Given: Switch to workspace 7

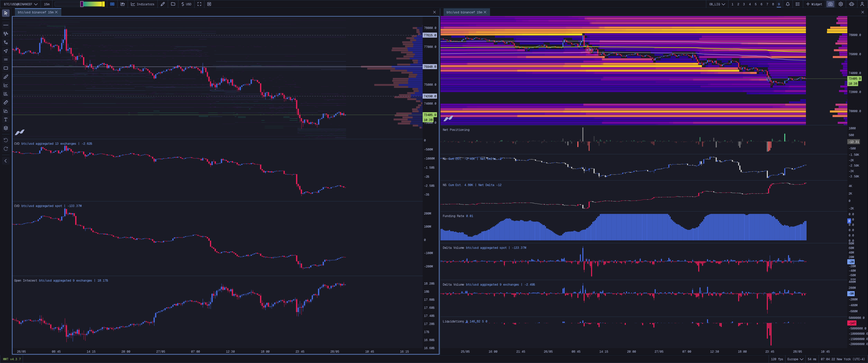Looking at the screenshot, I should point(767,4).
